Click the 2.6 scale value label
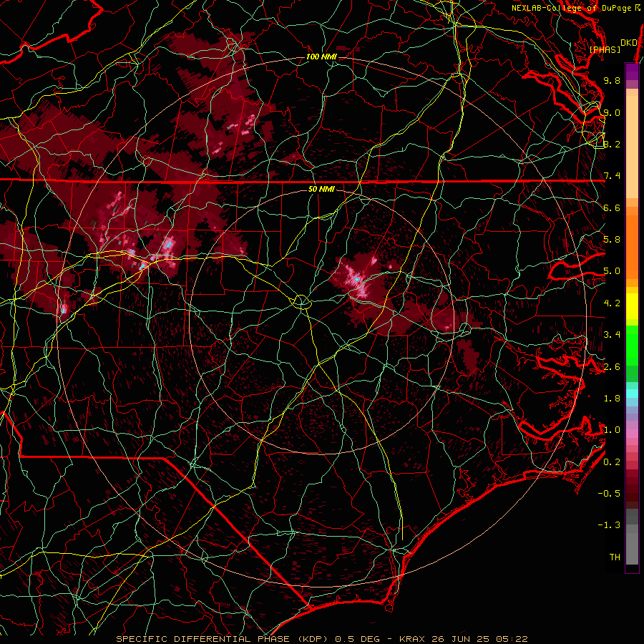The width and height of the screenshot is (644, 644). 612,367
